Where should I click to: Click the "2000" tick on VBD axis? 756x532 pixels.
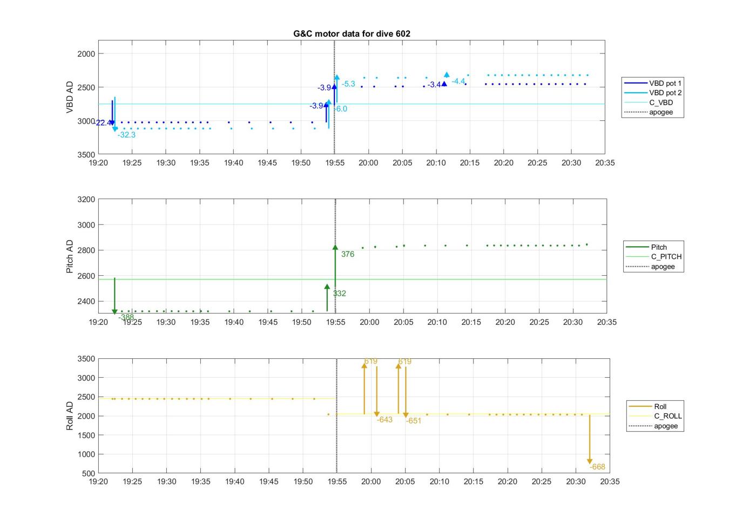click(86, 53)
